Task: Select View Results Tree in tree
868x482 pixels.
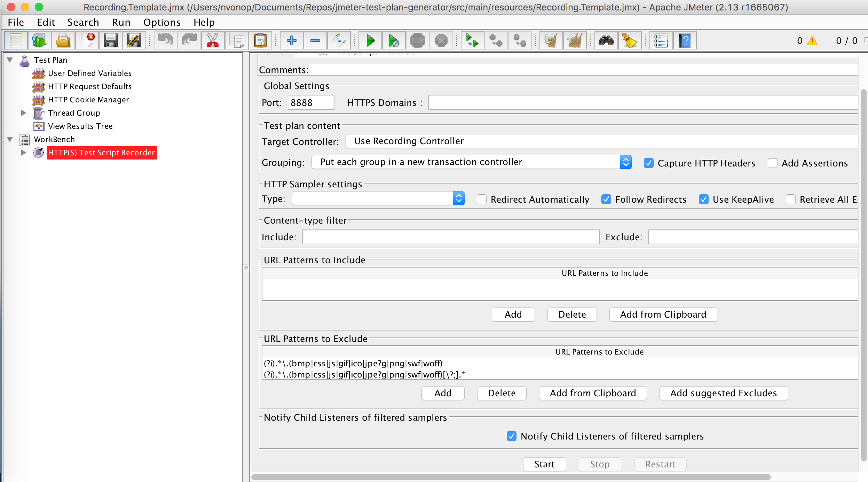Action: pyautogui.click(x=80, y=126)
